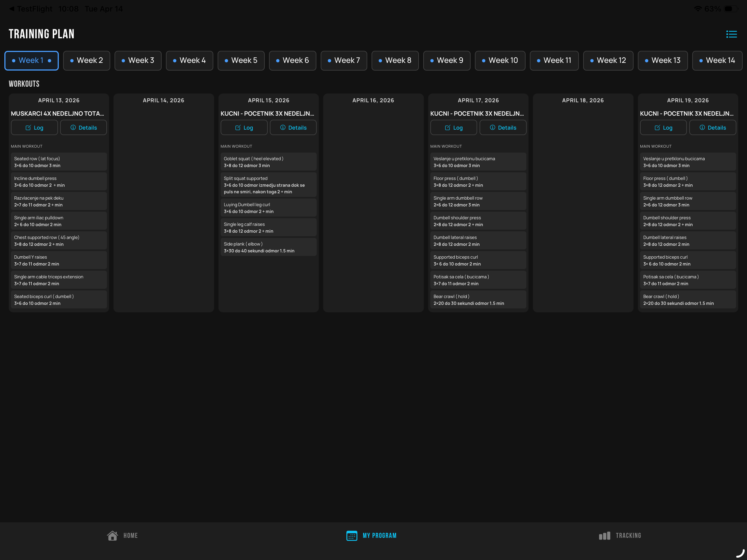The image size is (747, 560).
Task: Select the Week 1 tab
Action: coord(31,60)
